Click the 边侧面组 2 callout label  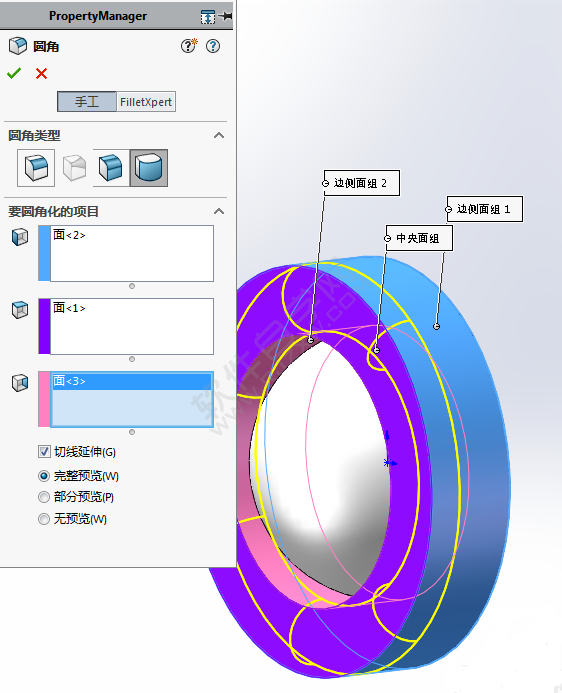362,183
